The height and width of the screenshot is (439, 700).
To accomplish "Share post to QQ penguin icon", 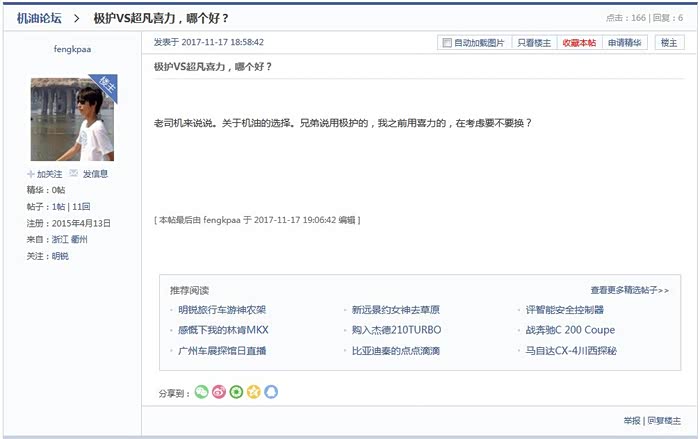I will (x=270, y=392).
